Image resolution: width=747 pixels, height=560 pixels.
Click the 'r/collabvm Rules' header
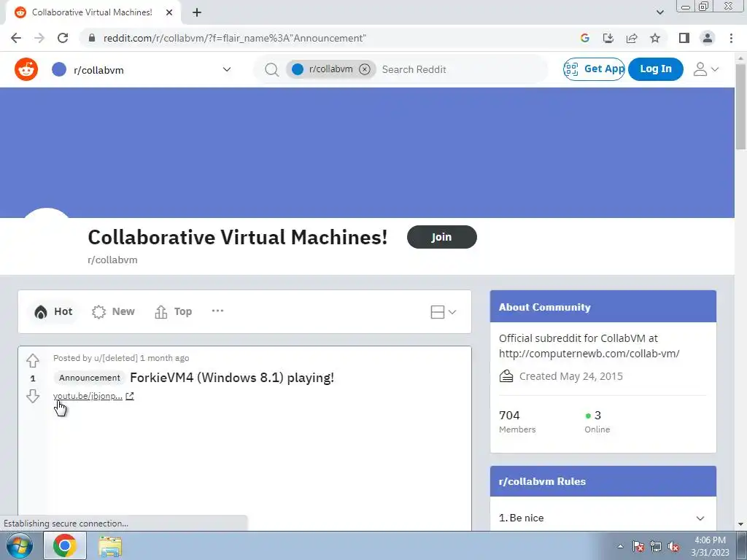603,481
